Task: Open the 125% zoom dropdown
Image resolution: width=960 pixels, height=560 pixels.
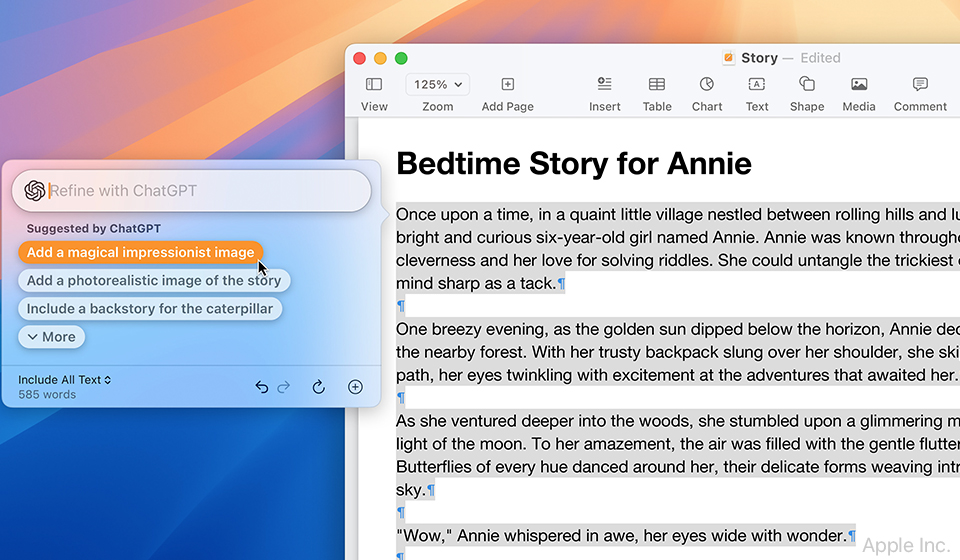Action: (438, 85)
